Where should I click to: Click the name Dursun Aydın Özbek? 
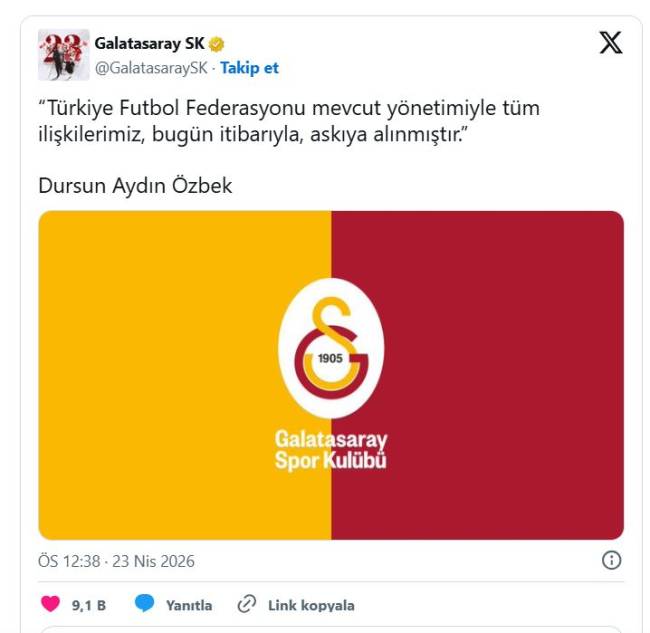(x=135, y=185)
